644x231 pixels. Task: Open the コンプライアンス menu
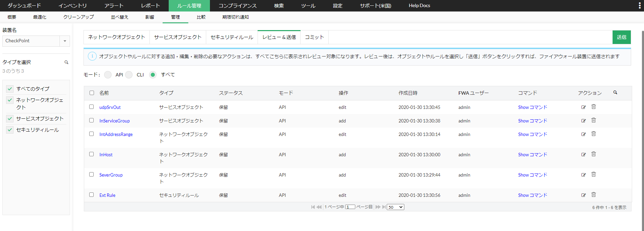pos(237,6)
